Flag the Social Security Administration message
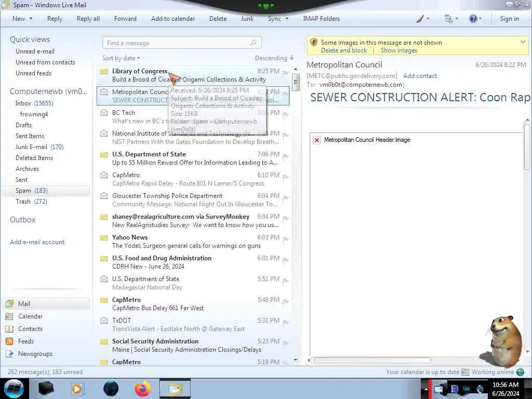The height and width of the screenshot is (399, 532). (285, 343)
